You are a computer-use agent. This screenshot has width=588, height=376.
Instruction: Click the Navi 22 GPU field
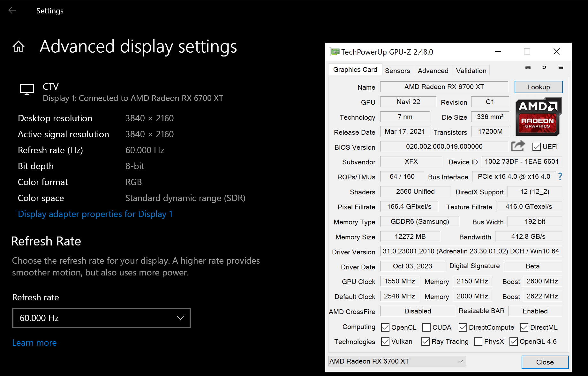tap(408, 102)
